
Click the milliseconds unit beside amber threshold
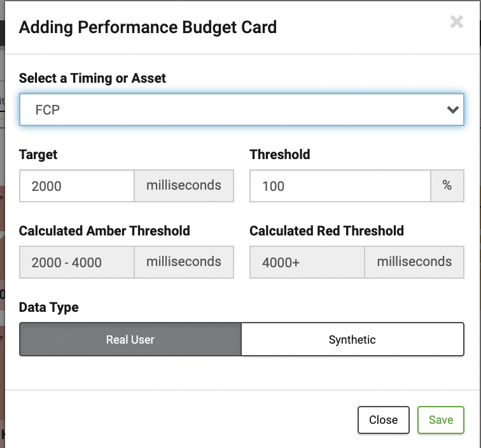pos(184,262)
